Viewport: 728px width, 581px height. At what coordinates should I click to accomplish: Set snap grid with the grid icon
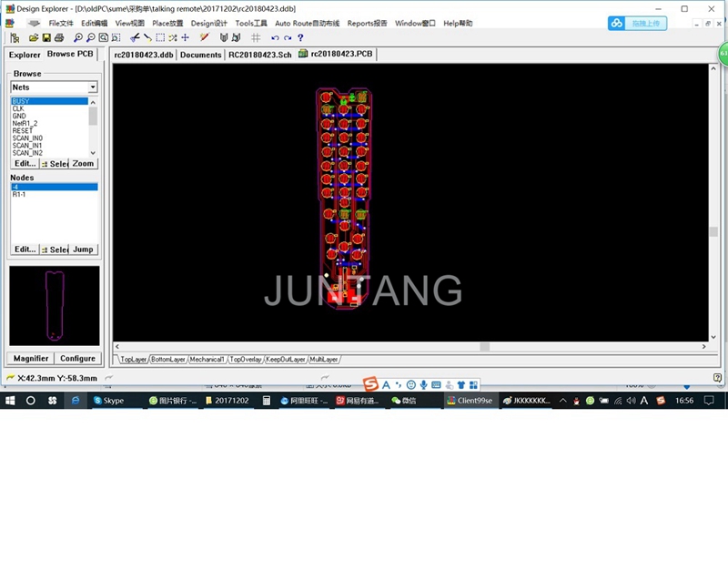pyautogui.click(x=256, y=37)
